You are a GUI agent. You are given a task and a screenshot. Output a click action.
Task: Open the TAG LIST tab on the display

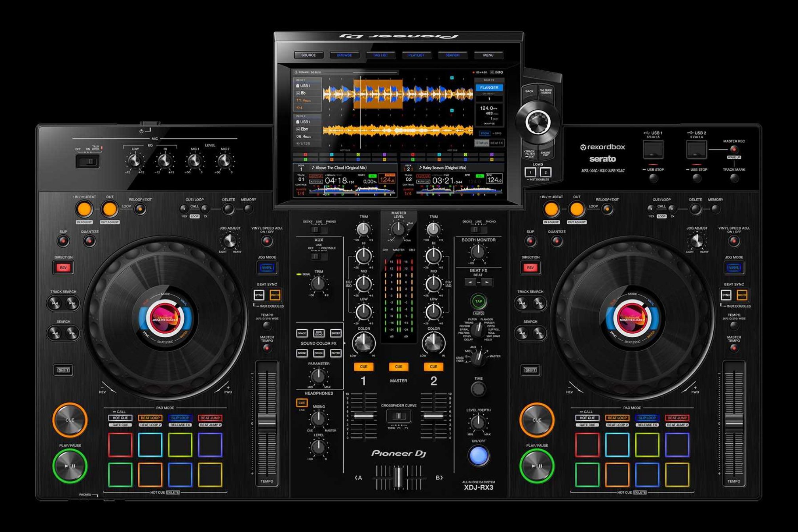(x=380, y=55)
